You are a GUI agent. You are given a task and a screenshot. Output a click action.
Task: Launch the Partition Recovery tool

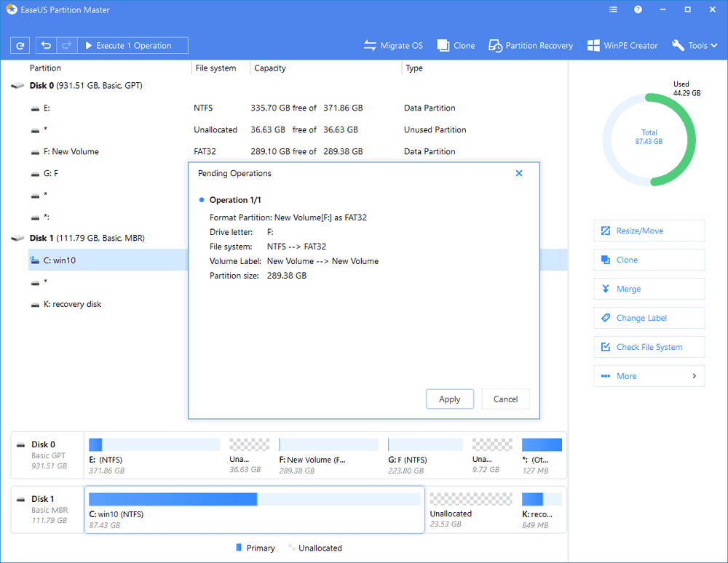pos(531,45)
